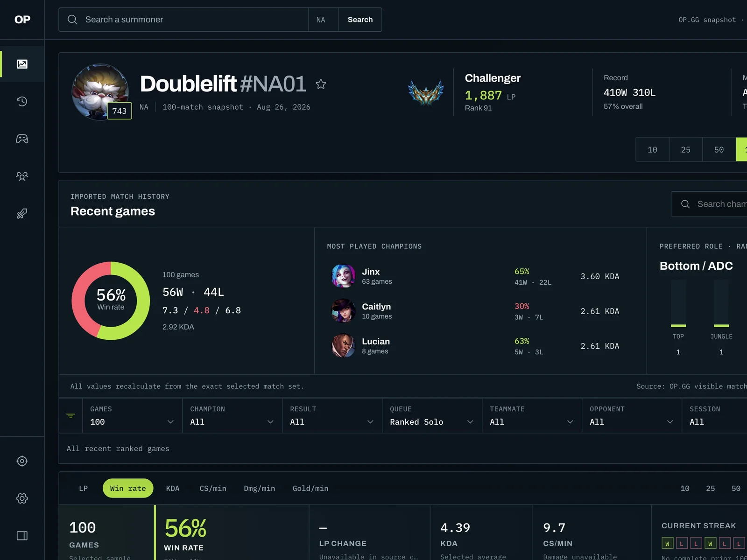The width and height of the screenshot is (747, 560).
Task: Toggle the sidebar panel layout icon
Action: (x=22, y=536)
